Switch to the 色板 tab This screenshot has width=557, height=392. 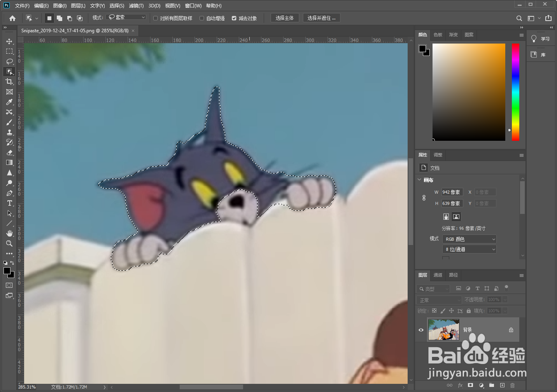pos(438,35)
